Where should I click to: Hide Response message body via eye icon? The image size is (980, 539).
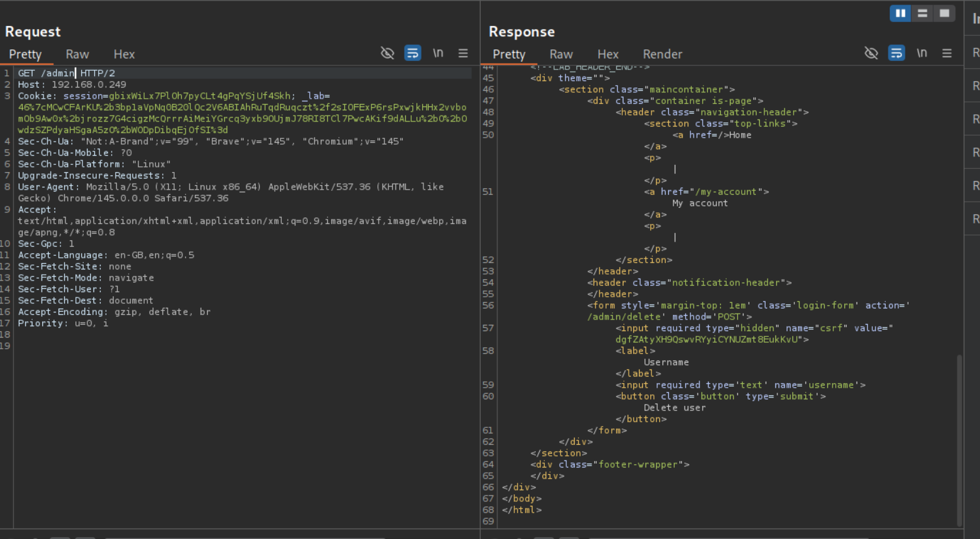click(x=872, y=53)
